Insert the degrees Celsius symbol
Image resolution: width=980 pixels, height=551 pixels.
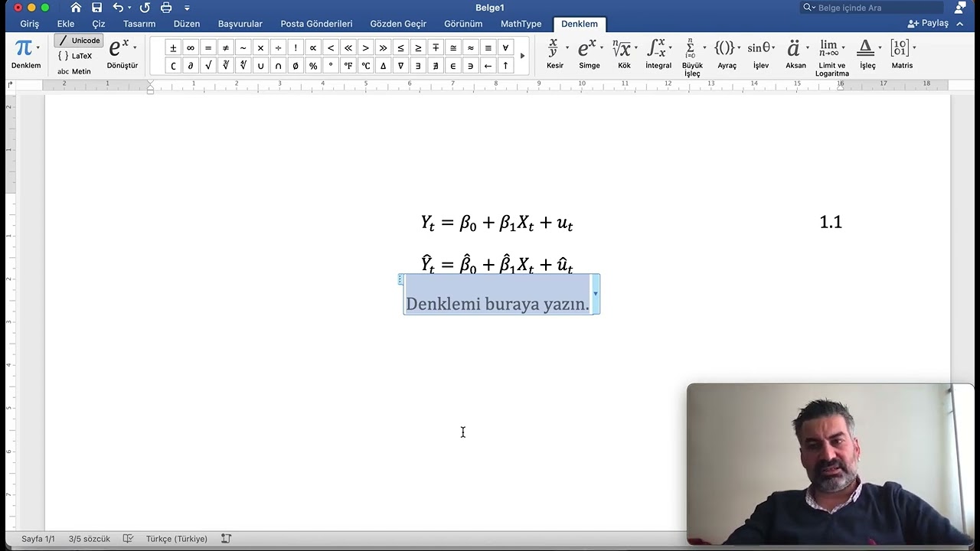coord(366,66)
